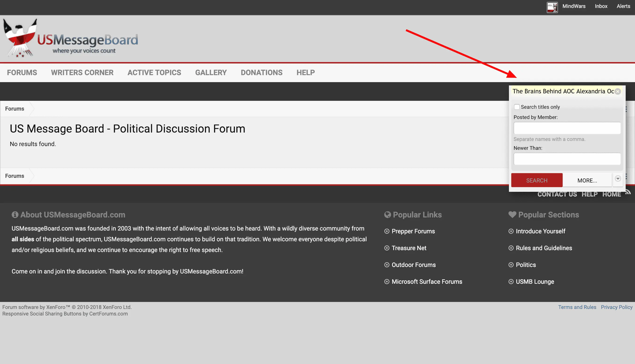
Task: Clear the search query with X icon
Action: [x=617, y=91]
